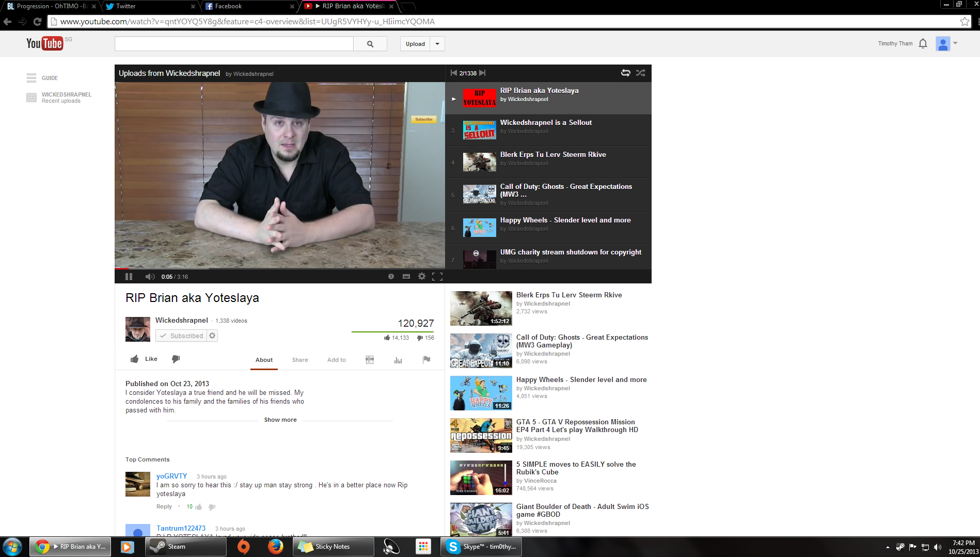Image resolution: width=980 pixels, height=557 pixels.
Task: Report the video with flag icon
Action: click(x=426, y=360)
